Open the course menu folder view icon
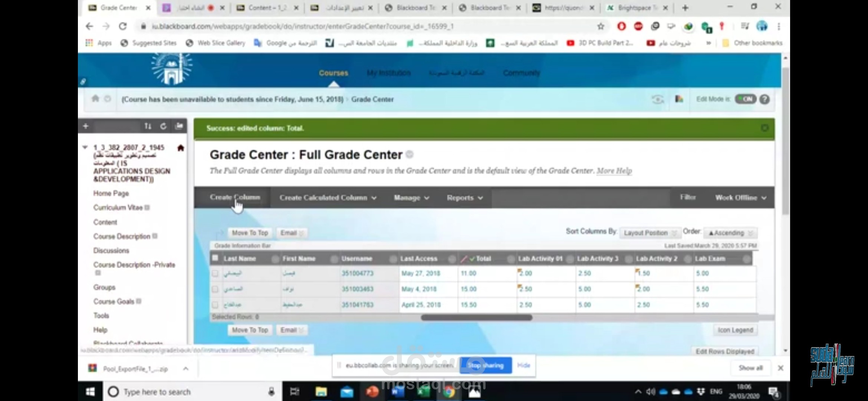This screenshot has height=401, width=868. 179,126
